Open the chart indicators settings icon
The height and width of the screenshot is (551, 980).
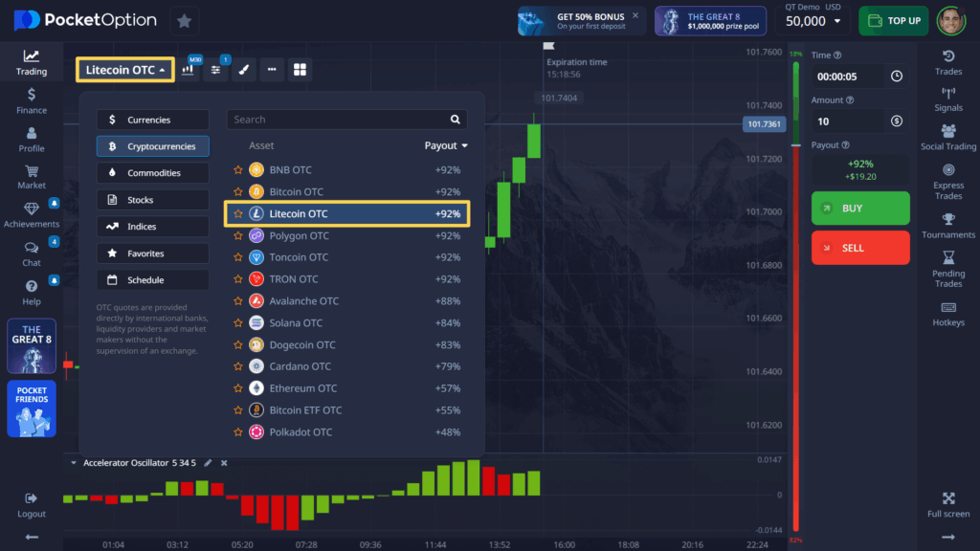coord(215,69)
